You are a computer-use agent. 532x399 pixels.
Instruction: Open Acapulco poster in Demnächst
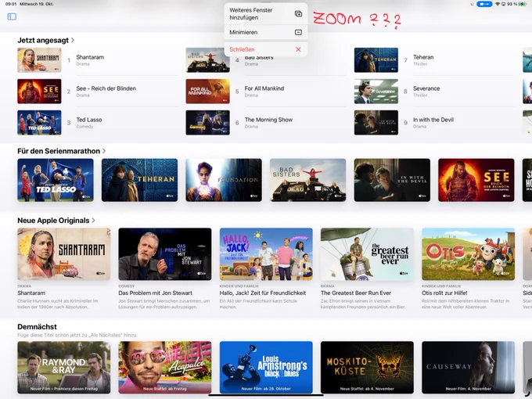click(165, 368)
